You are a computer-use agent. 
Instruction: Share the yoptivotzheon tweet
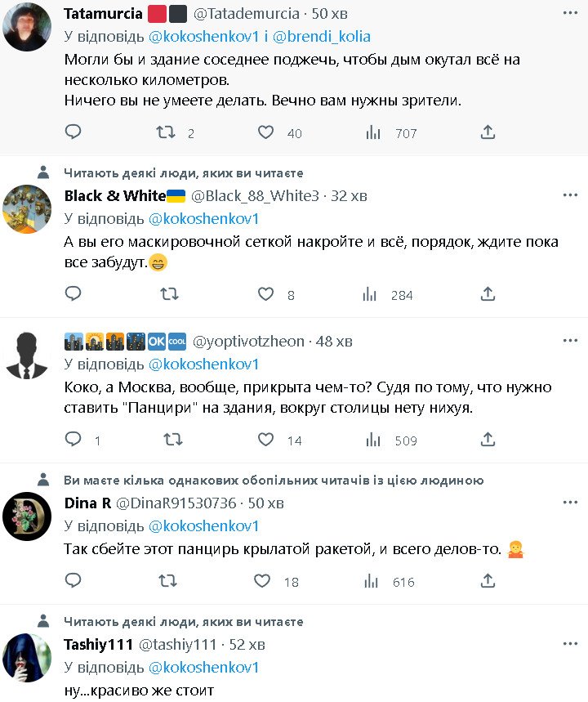[x=488, y=440]
